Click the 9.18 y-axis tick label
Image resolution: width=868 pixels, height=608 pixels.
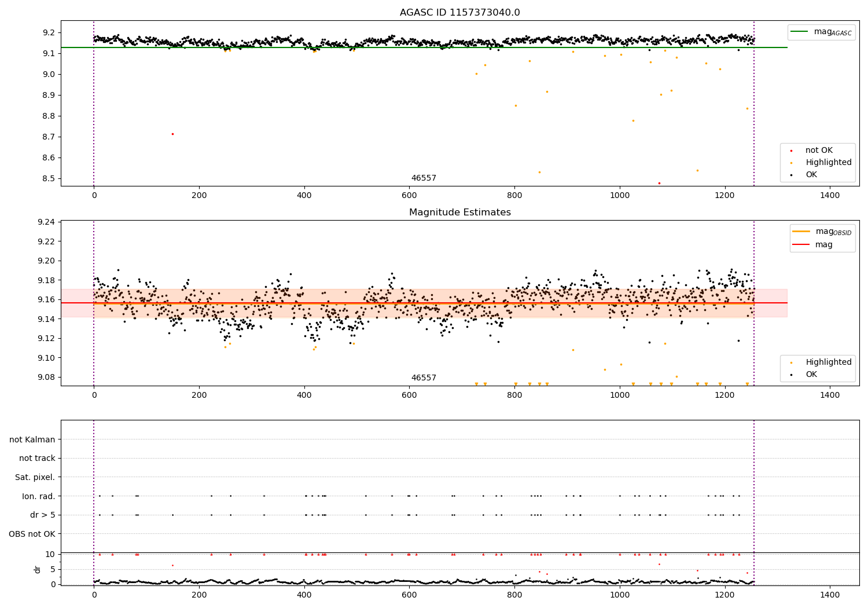[x=47, y=280]
